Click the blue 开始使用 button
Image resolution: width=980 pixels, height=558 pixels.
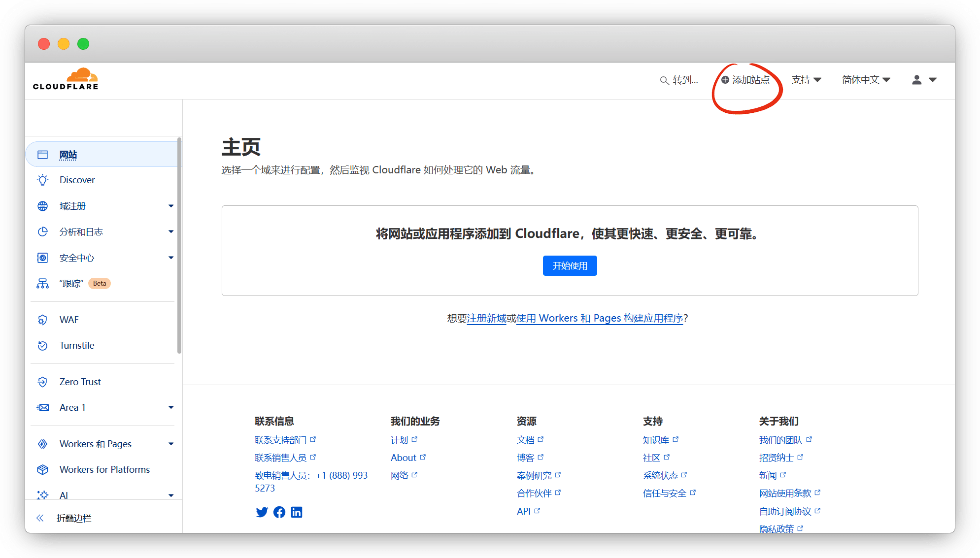[570, 266]
